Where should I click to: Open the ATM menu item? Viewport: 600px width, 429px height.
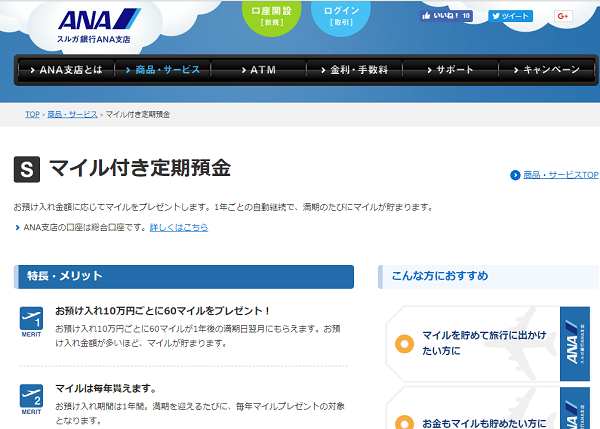click(x=259, y=70)
